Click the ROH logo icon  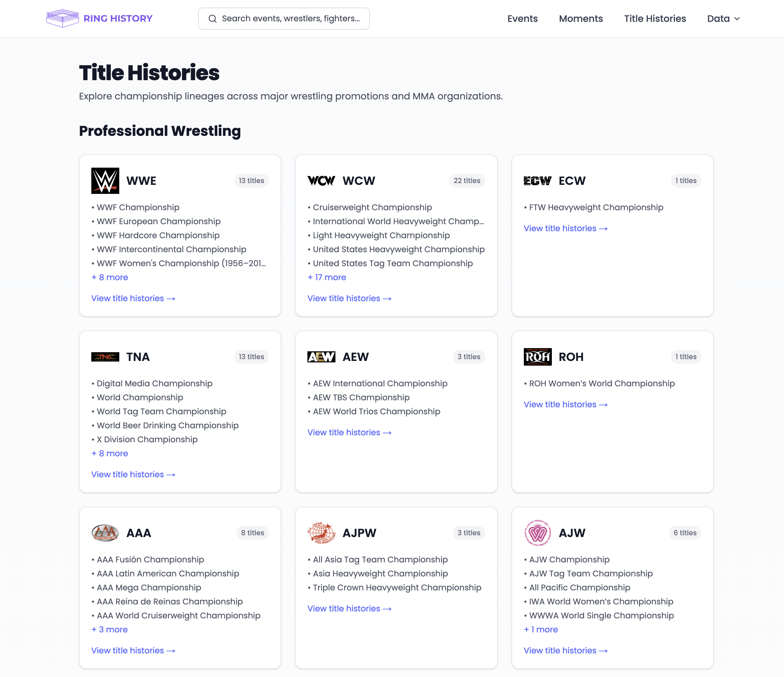(538, 356)
